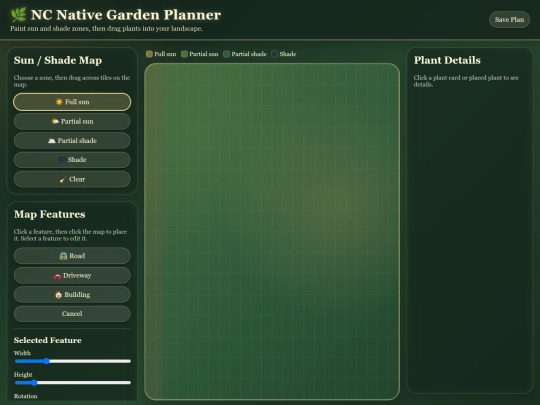Choose the Building feature
Viewport: 540px width, 405px height.
pyautogui.click(x=72, y=294)
